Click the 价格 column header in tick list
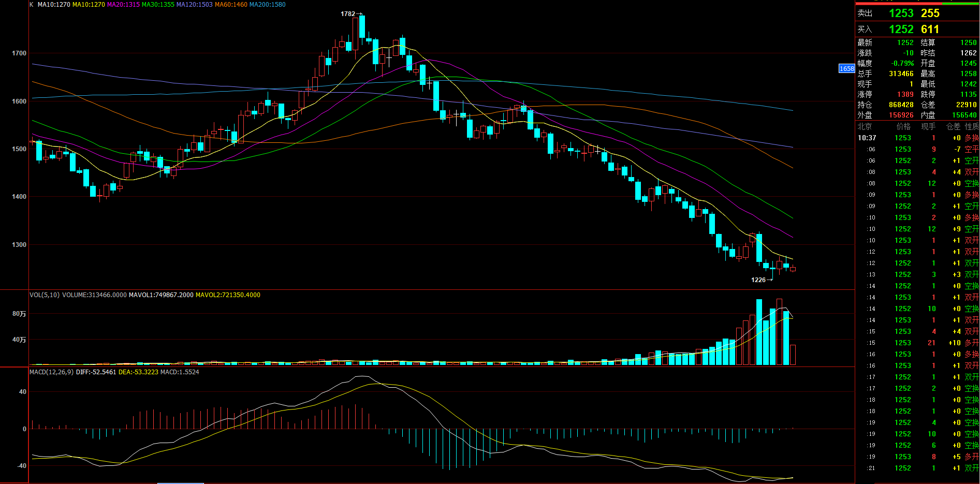 (903, 126)
